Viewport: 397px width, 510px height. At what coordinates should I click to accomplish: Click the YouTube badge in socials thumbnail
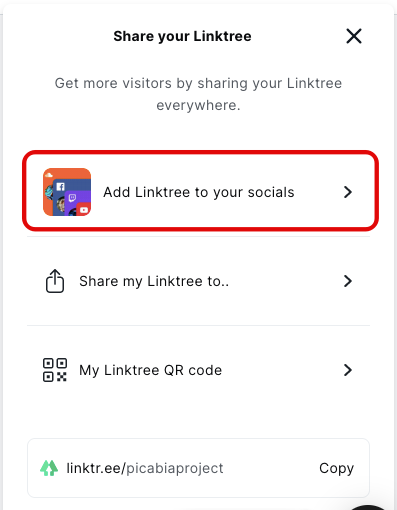pyautogui.click(x=84, y=210)
